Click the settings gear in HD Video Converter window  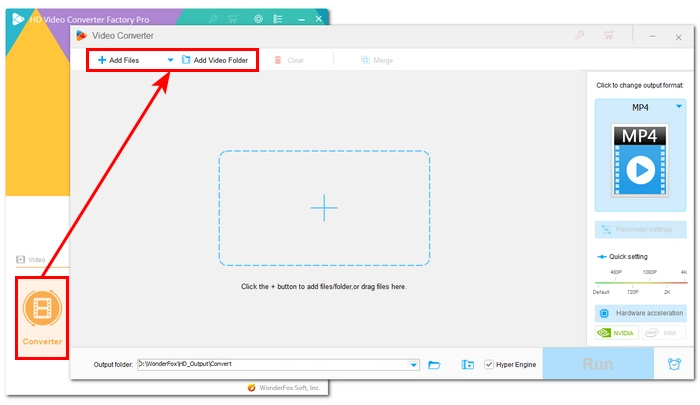[x=258, y=19]
